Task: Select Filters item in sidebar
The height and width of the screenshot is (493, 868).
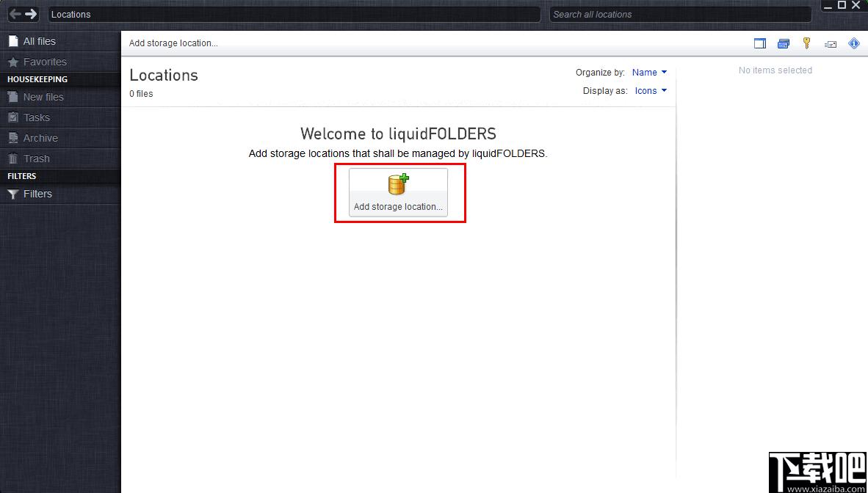Action: click(37, 194)
